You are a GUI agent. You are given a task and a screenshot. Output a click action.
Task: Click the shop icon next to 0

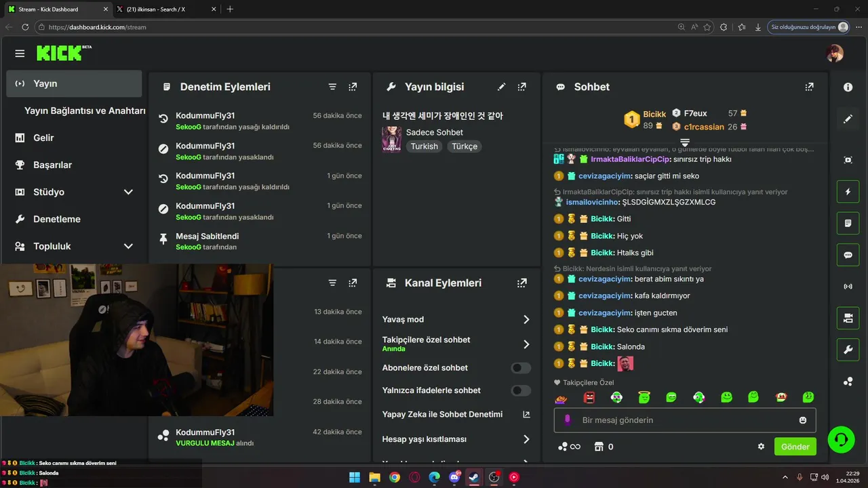pos(599,447)
